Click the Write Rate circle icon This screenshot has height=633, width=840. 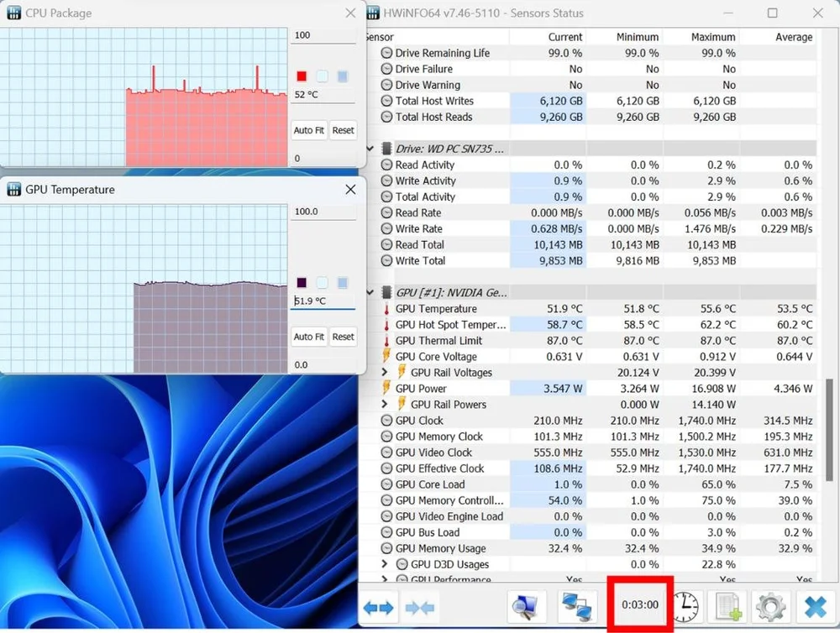click(x=386, y=228)
